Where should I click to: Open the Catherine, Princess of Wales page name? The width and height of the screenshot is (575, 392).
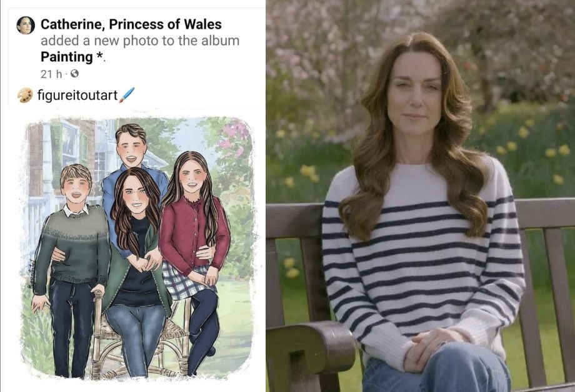click(x=131, y=24)
